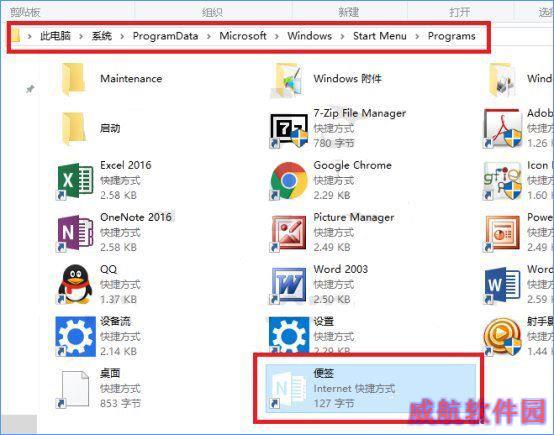
Task: Select the 设备流 gear icon
Action: [x=76, y=336]
